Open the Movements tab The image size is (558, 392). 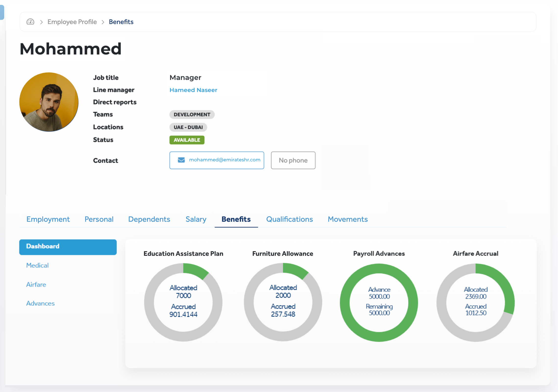point(348,219)
